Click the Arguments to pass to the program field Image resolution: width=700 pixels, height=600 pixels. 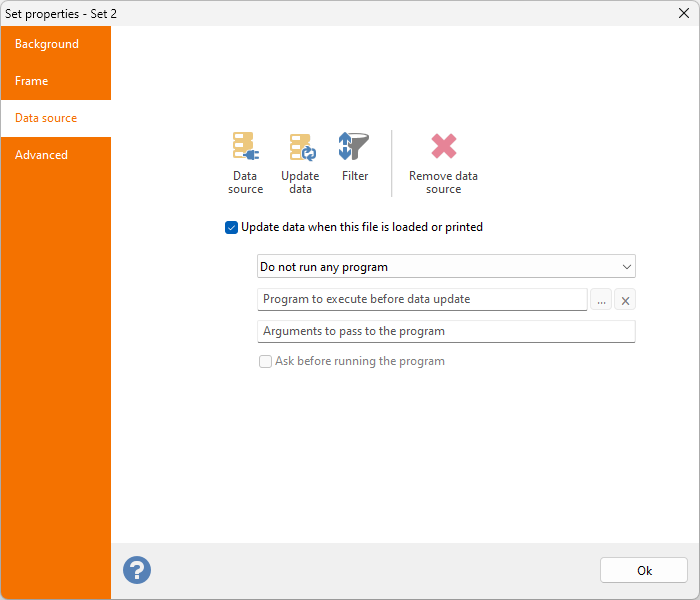pos(446,332)
